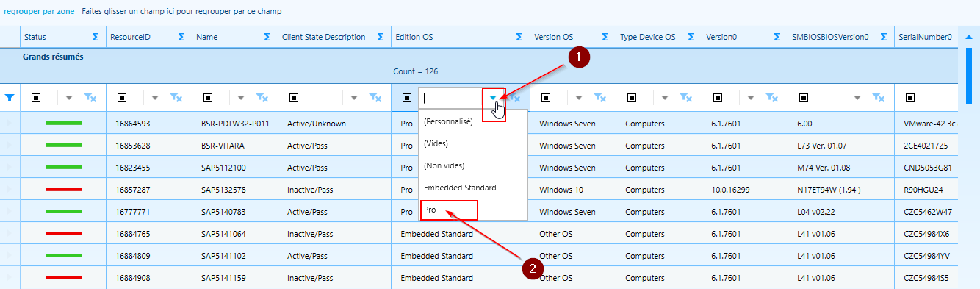Click the summary sigma icon of Status column
980x289 pixels.
point(96,37)
